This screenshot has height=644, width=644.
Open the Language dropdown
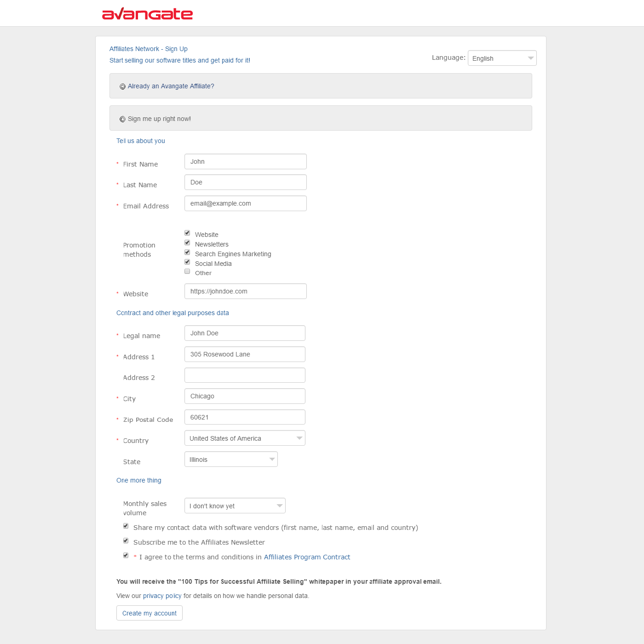pyautogui.click(x=502, y=58)
